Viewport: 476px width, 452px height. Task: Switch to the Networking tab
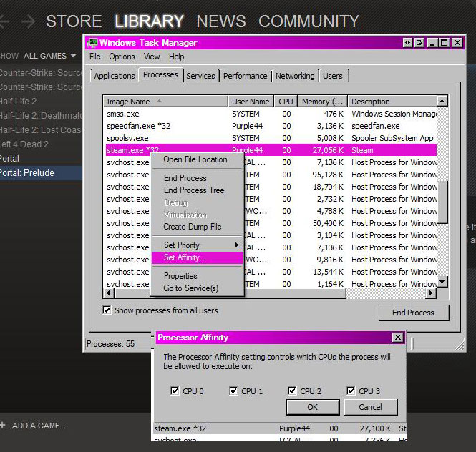pos(295,76)
